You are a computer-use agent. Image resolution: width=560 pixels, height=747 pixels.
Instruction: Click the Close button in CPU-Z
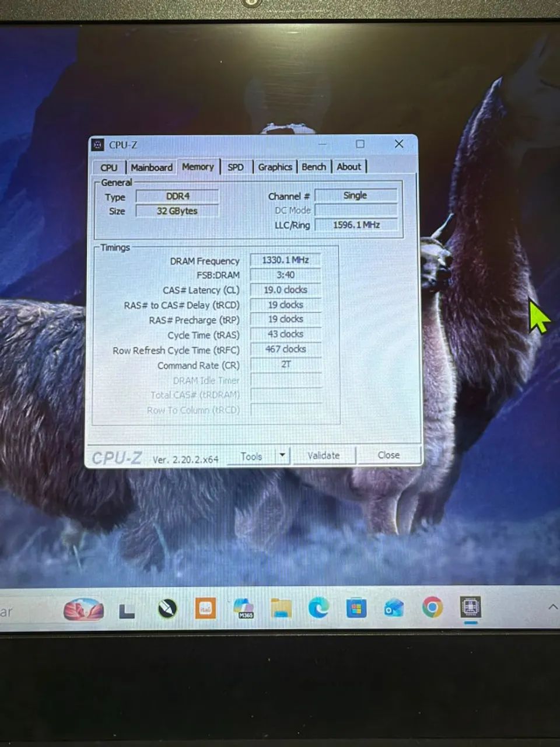click(x=388, y=455)
